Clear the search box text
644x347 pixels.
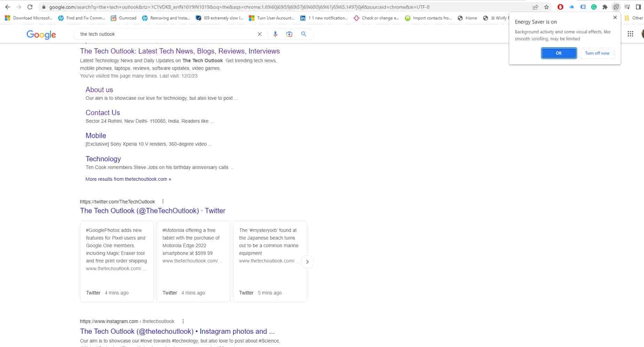tap(260, 34)
